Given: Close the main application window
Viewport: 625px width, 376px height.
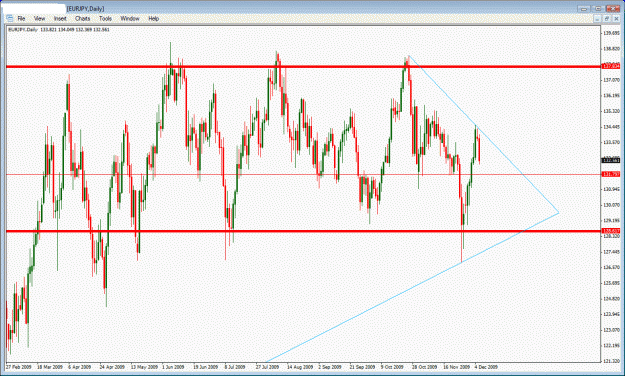Looking at the screenshot, I should click(613, 8).
